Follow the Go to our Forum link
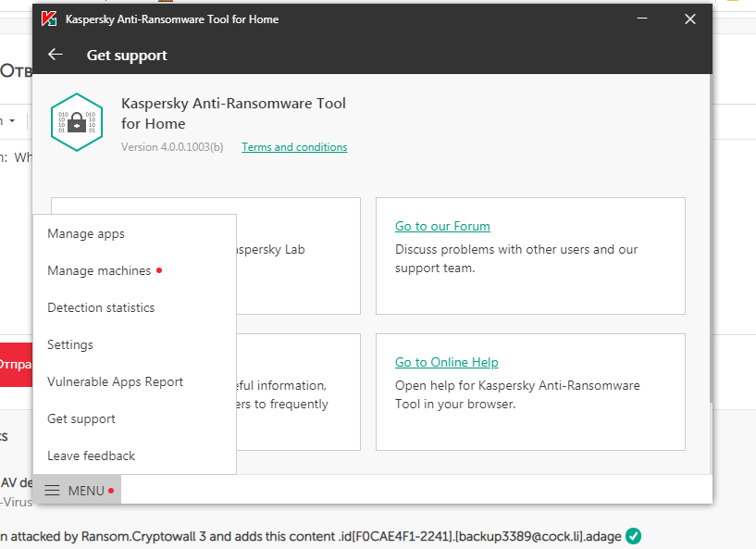 [442, 226]
